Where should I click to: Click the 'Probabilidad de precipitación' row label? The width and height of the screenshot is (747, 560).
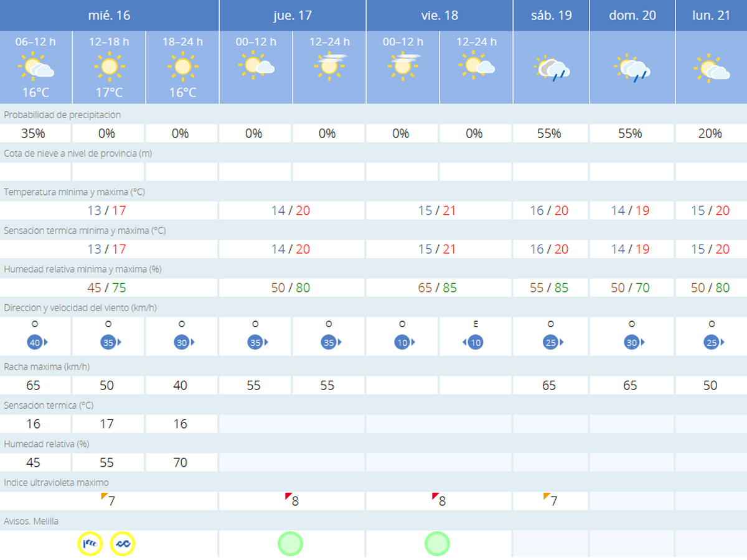tap(62, 115)
